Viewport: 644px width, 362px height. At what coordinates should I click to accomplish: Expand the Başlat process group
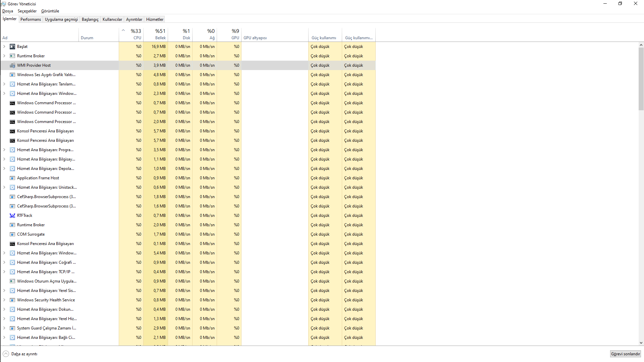pyautogui.click(x=4, y=47)
